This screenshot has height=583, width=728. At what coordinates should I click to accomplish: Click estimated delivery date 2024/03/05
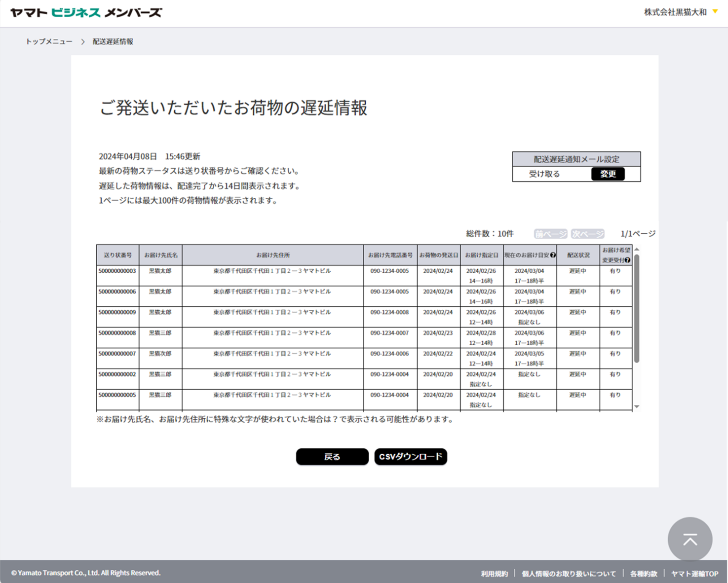(529, 354)
